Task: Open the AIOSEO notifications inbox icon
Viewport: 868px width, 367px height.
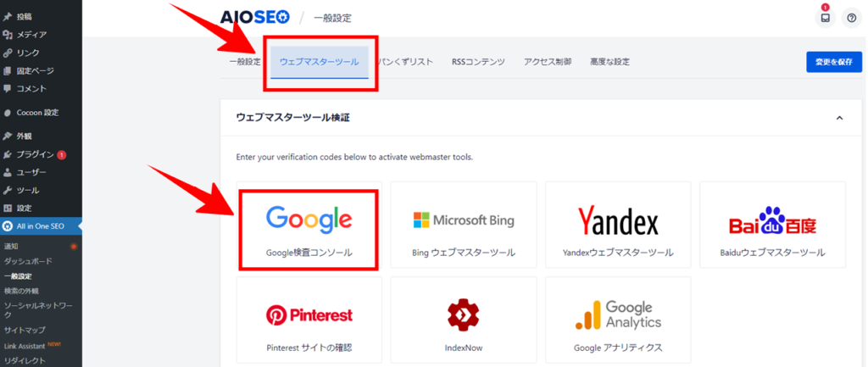Action: [825, 18]
